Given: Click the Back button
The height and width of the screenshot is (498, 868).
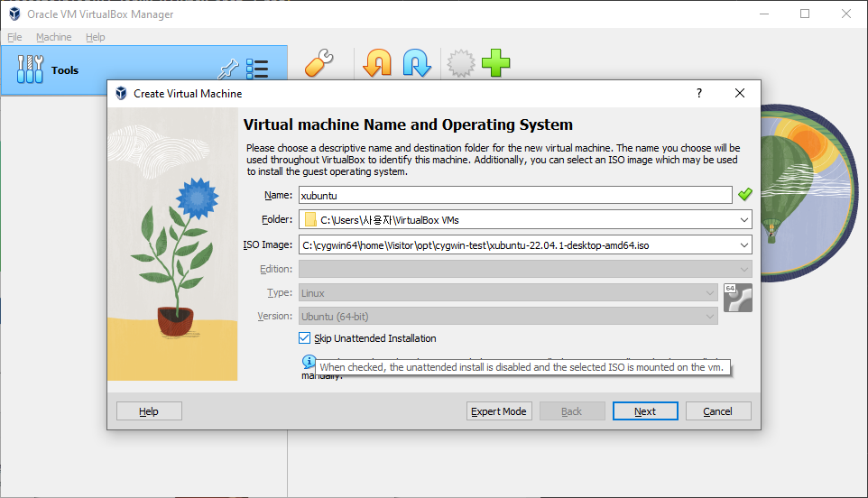Looking at the screenshot, I should [572, 411].
